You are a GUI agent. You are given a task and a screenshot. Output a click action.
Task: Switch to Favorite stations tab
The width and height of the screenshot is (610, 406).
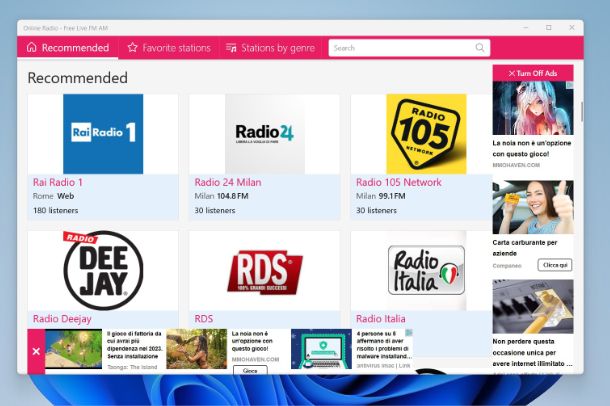(169, 48)
